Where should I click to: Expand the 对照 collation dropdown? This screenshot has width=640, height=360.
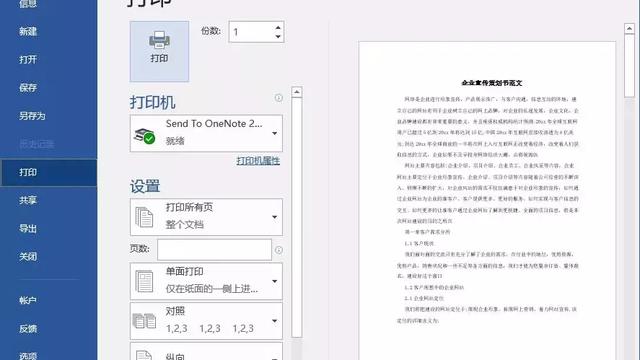tap(206, 321)
